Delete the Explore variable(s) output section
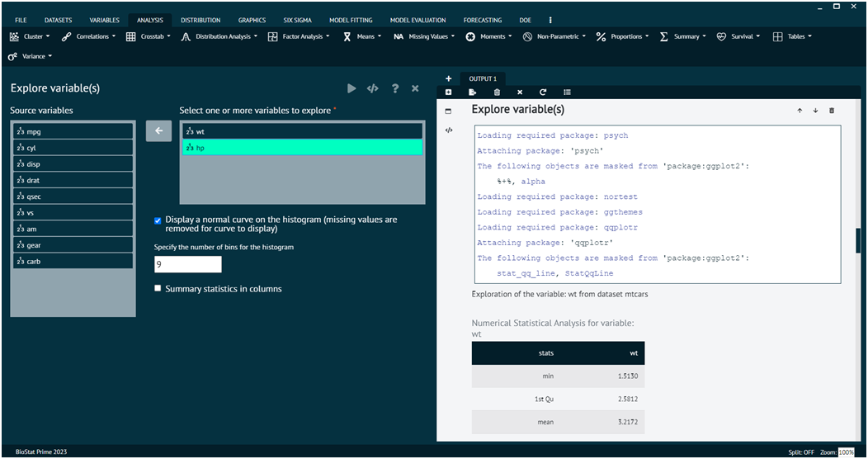 pos(832,111)
